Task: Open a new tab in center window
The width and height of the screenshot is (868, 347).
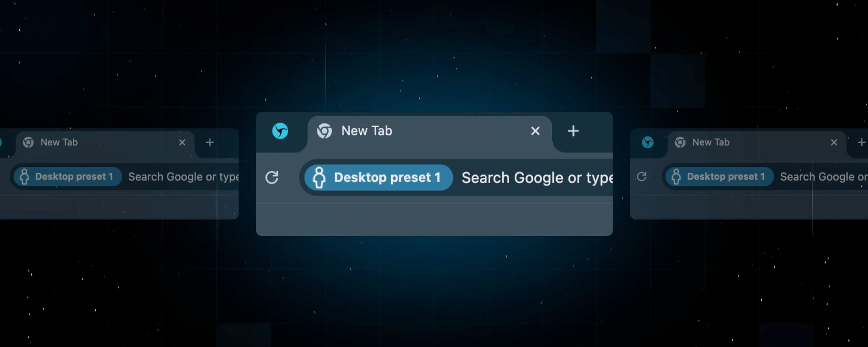Action: (x=573, y=131)
